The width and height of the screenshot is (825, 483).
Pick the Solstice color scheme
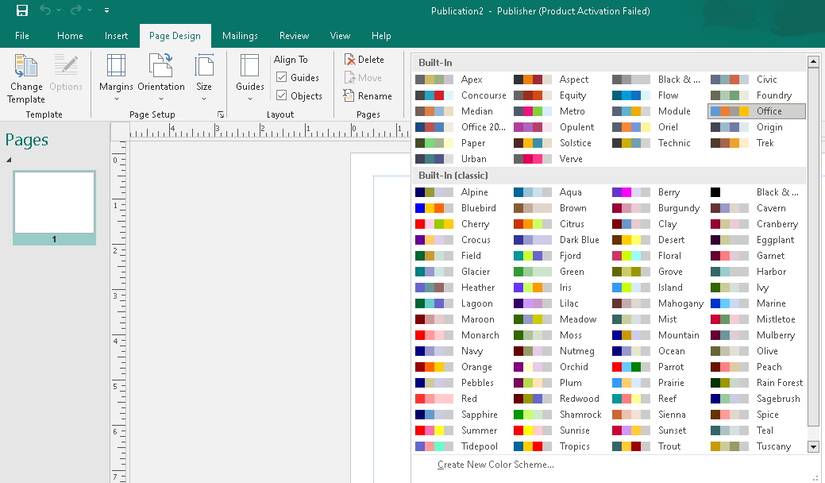pos(557,143)
